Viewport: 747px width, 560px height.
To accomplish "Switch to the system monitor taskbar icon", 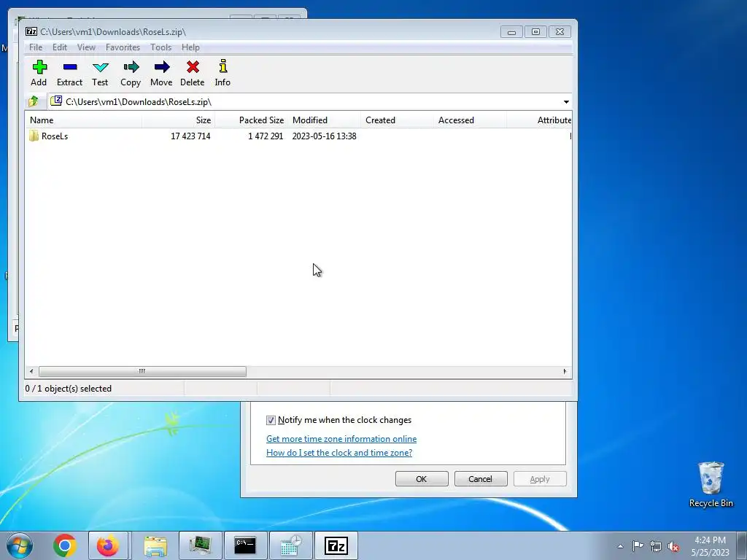I will 200,545.
